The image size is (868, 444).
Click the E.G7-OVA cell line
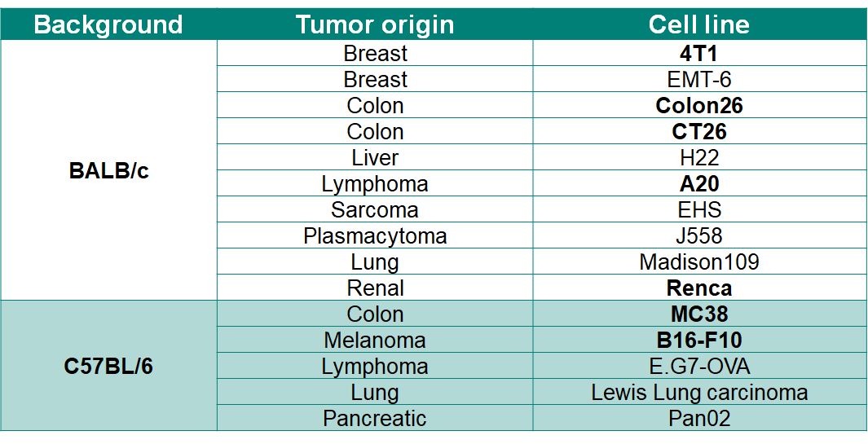pos(698,367)
